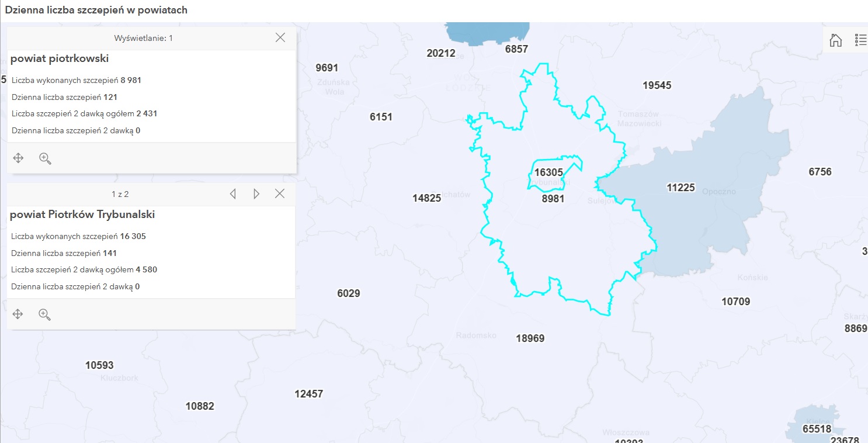Zoom to Piotrków Trybunalski with magnifier icon

(x=45, y=314)
